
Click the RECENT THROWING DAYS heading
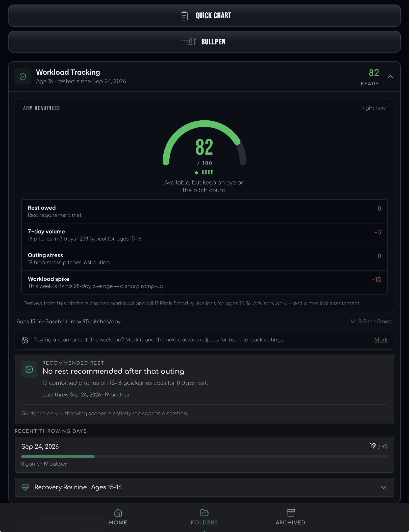pyautogui.click(x=51, y=431)
